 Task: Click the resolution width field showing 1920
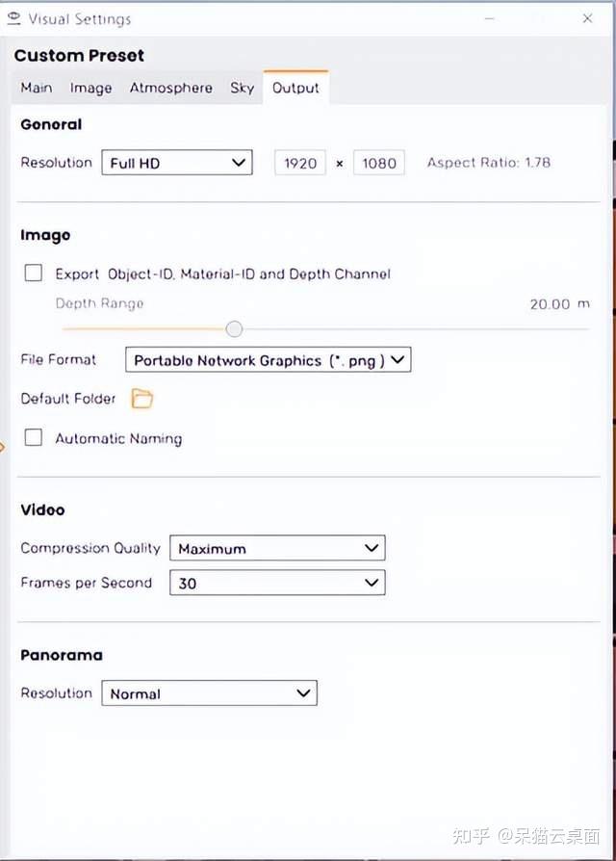click(x=300, y=163)
